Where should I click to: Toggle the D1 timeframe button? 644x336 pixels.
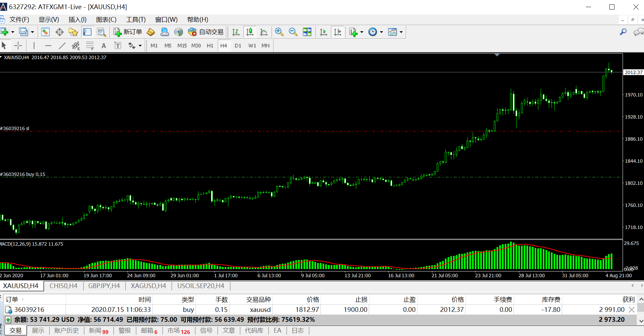tap(238, 46)
